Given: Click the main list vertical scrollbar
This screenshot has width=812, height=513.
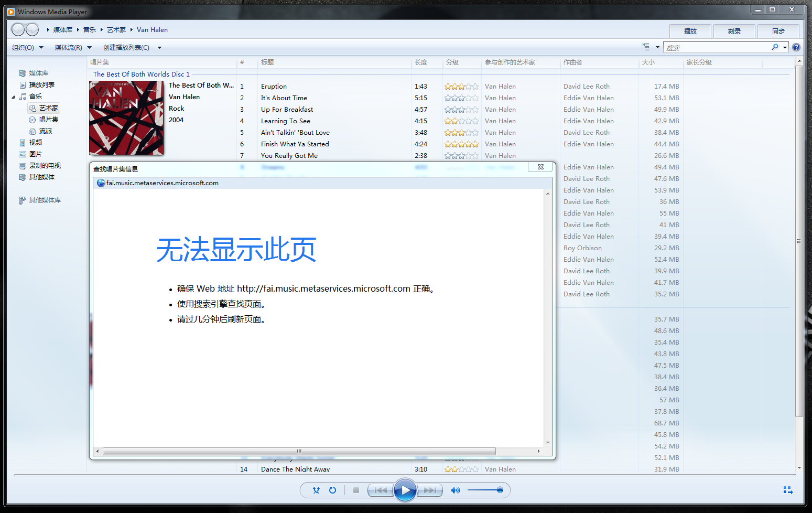Looking at the screenshot, I should [799, 241].
